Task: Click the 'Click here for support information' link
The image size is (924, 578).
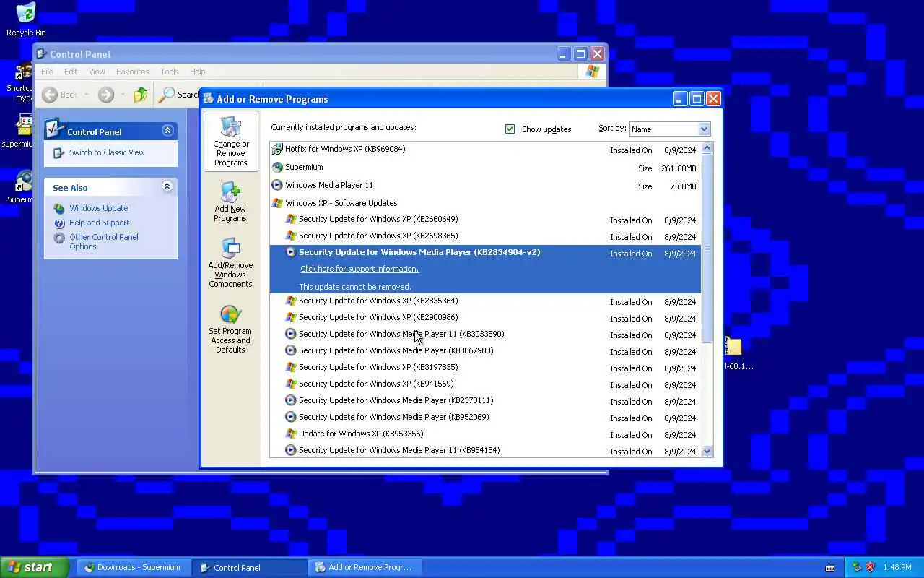Action: pos(359,269)
